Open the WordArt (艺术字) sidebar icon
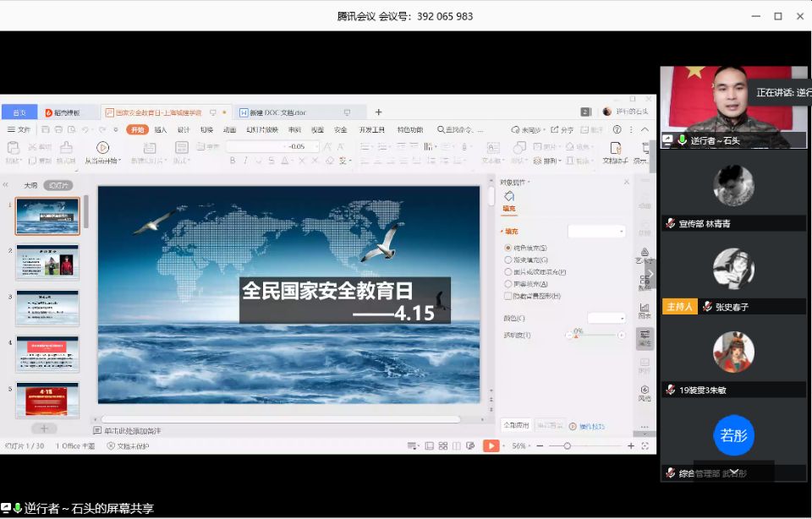The height and width of the screenshot is (519, 812). (645, 252)
